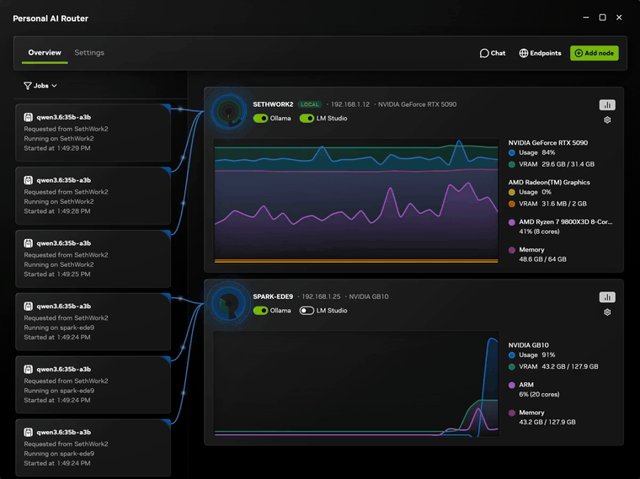The height and width of the screenshot is (479, 640).
Task: Click job icon started at 1:49:28 PM
Action: point(28,180)
